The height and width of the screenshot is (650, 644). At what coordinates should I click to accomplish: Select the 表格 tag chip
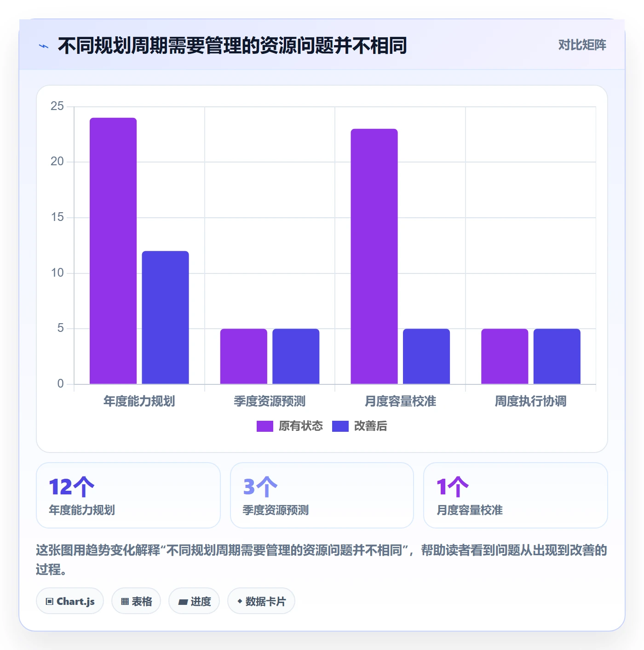(136, 601)
